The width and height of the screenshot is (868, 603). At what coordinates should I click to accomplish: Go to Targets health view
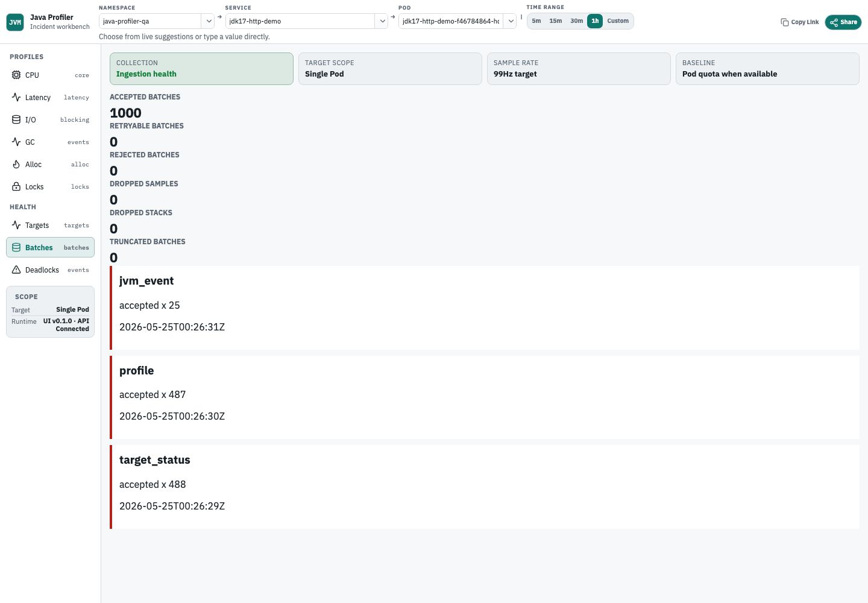[x=50, y=225]
